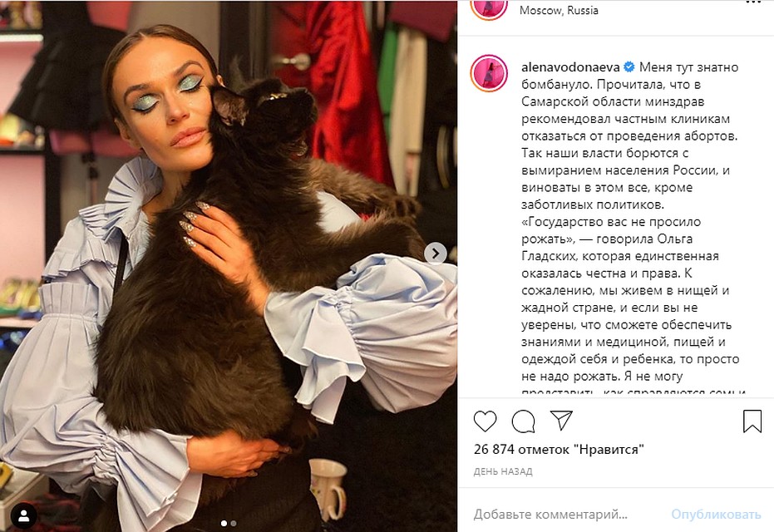Save the post with the bookmark icon
Viewport: 774px width, 532px height.
[752, 421]
